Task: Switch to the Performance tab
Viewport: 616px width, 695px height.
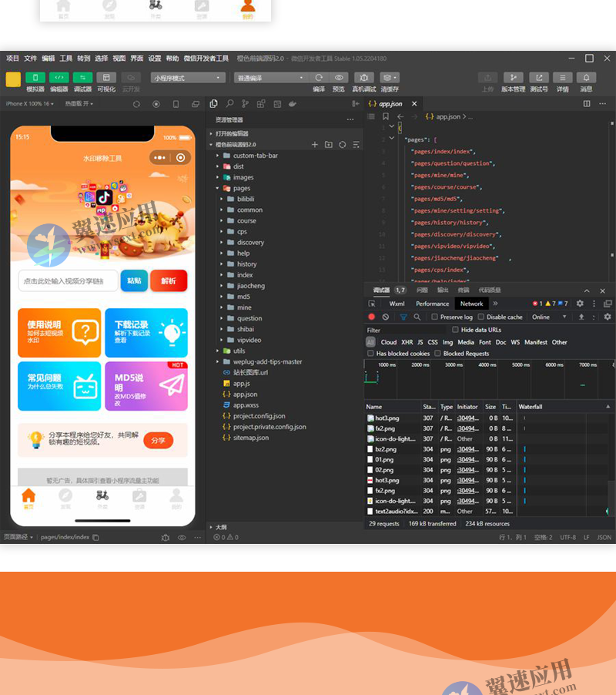Action: click(x=432, y=304)
